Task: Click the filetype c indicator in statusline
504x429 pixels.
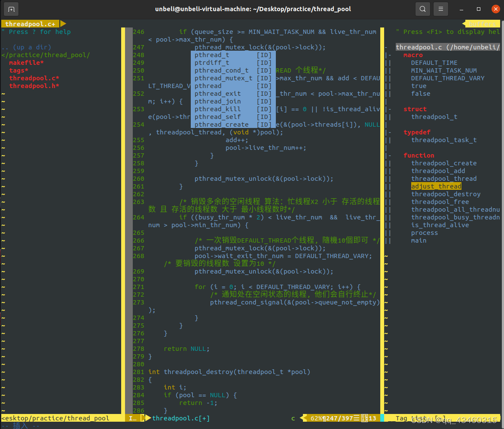Action: [293, 418]
